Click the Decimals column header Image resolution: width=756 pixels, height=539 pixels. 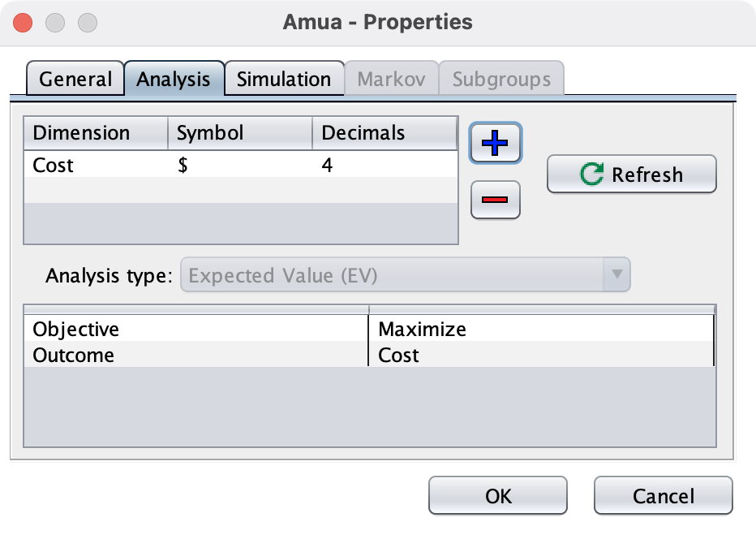point(384,133)
